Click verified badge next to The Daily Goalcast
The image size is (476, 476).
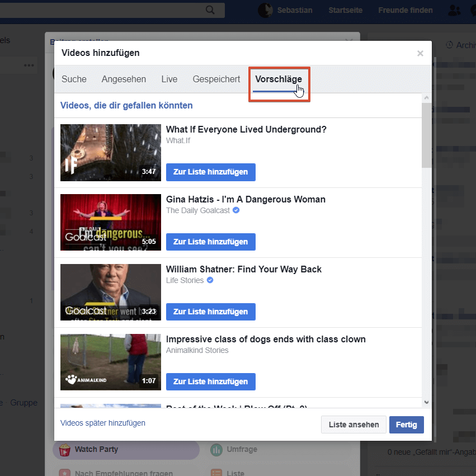pos(236,210)
